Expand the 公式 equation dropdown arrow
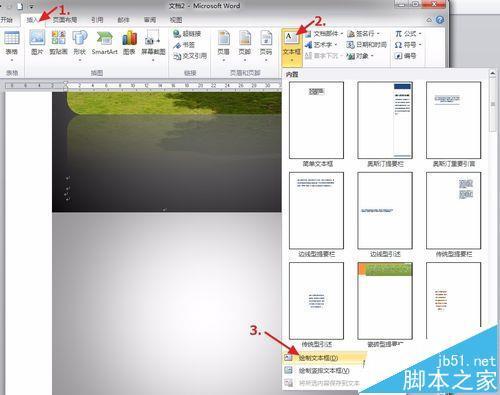This screenshot has height=395, width=500. (x=420, y=34)
